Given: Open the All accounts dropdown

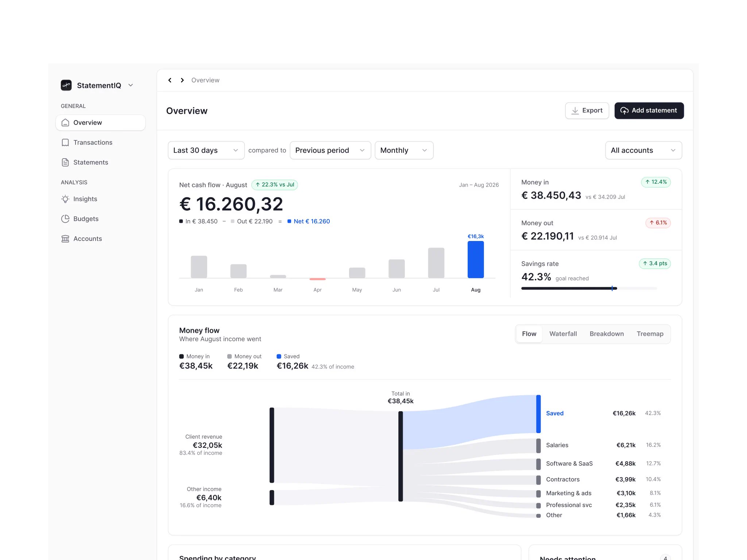Looking at the screenshot, I should pyautogui.click(x=643, y=150).
